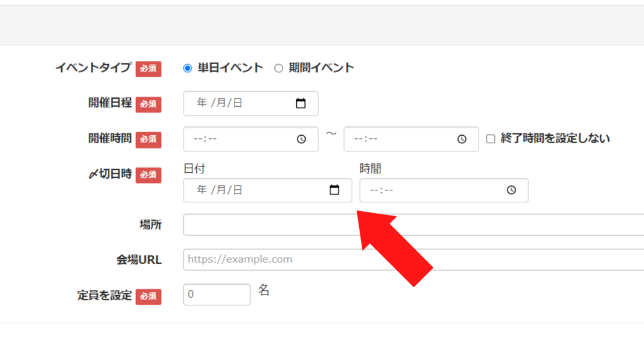644x338 pixels.
Task: Click the 必須 badge beside イベントタイプ
Action: point(148,68)
